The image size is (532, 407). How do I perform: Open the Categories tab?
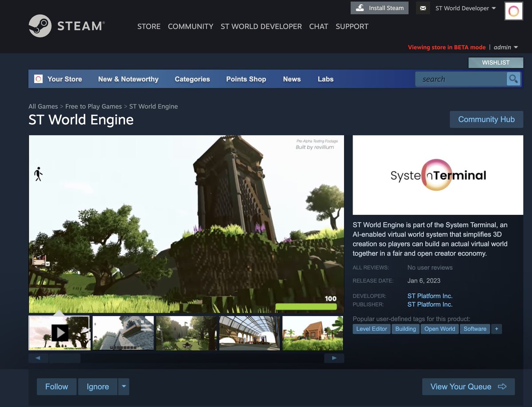pos(192,79)
